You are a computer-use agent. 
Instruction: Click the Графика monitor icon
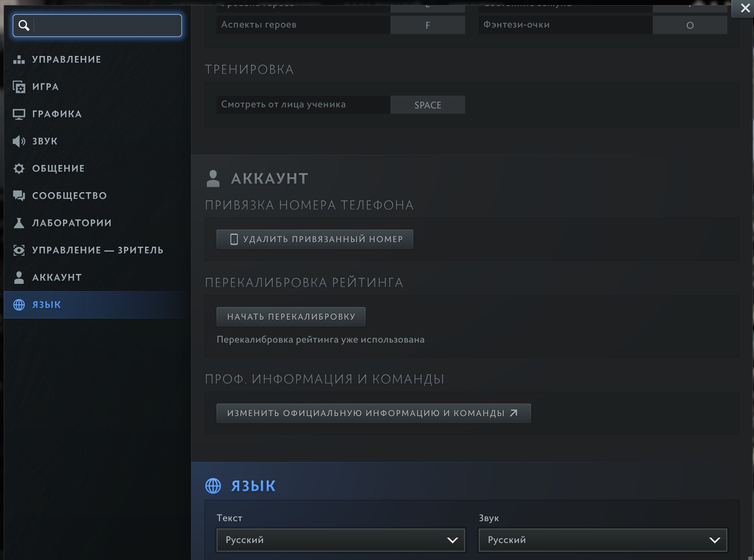click(19, 114)
